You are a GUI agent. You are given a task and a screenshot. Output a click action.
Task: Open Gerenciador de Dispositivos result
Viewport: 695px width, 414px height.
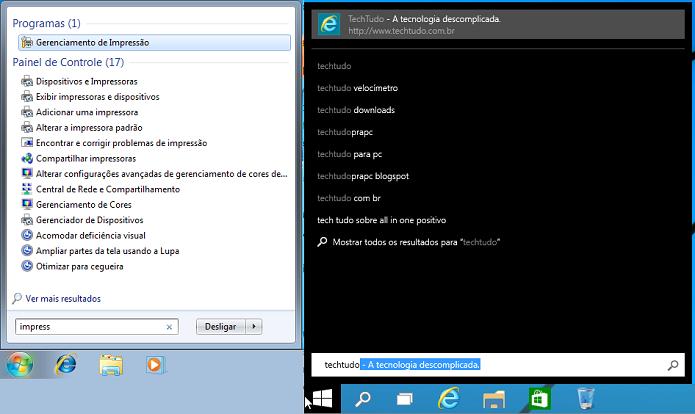point(90,220)
